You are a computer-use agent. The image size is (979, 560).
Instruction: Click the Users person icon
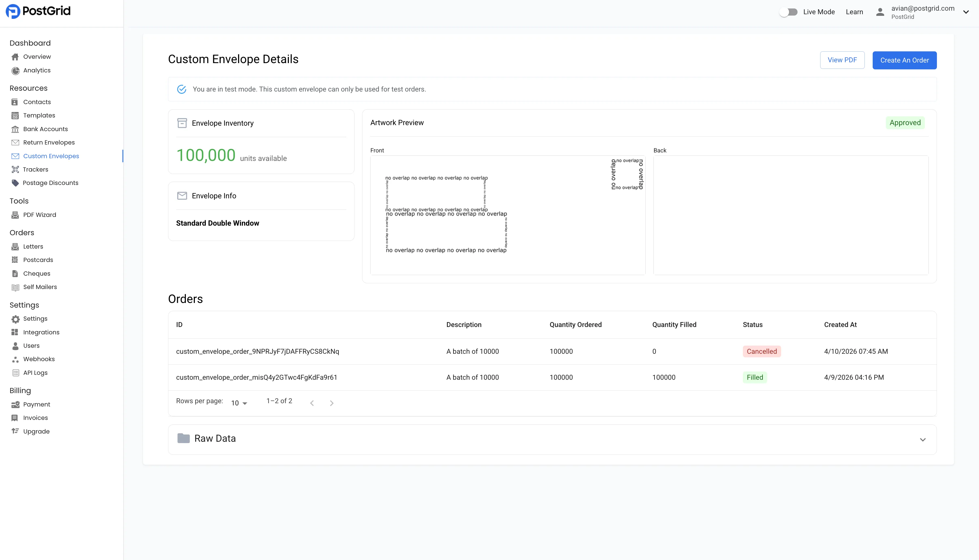(x=15, y=346)
